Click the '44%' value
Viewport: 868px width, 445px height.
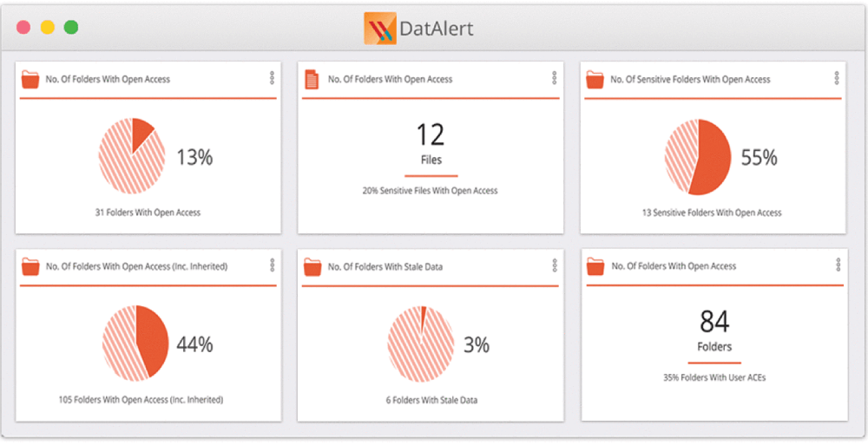pos(194,344)
